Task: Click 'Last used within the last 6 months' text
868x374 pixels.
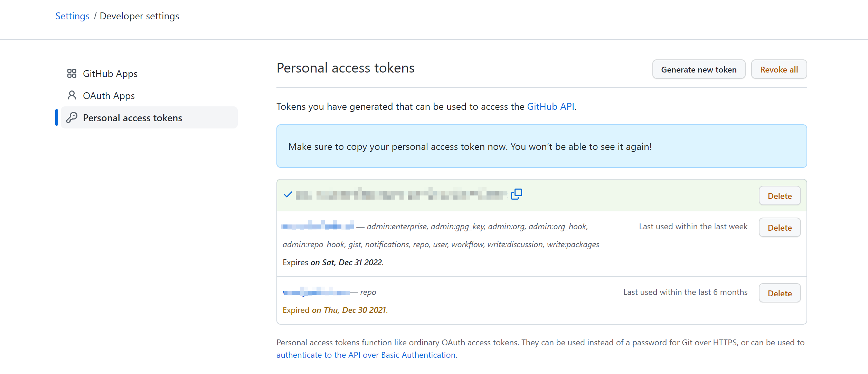Action: tap(685, 292)
